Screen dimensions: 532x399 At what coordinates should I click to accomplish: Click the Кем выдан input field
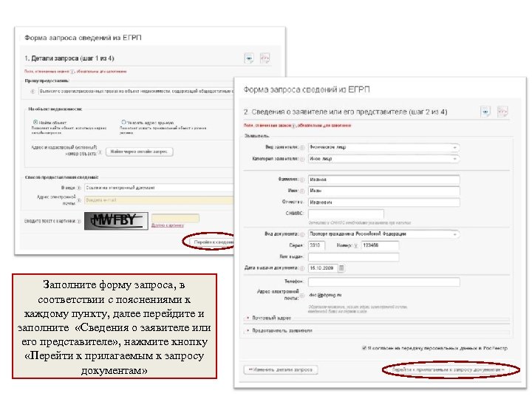click(x=353, y=257)
